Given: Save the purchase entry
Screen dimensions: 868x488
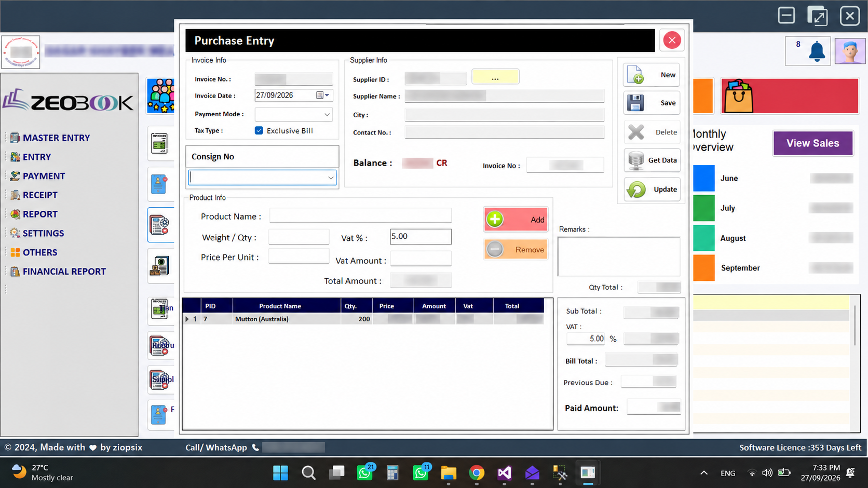Looking at the screenshot, I should [652, 103].
